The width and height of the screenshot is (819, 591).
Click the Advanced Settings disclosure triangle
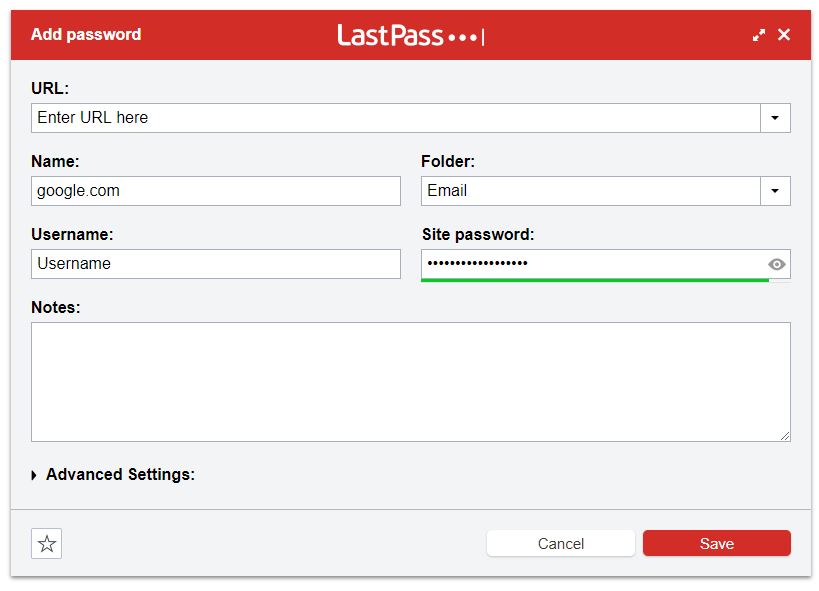point(34,475)
